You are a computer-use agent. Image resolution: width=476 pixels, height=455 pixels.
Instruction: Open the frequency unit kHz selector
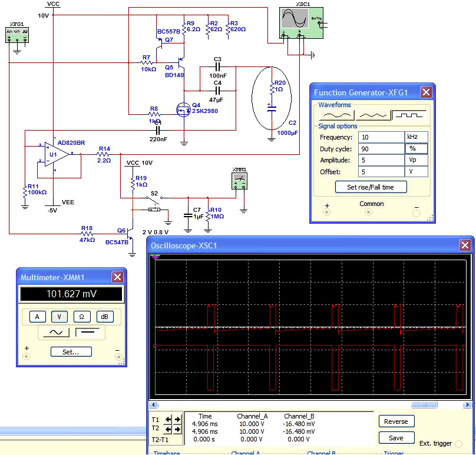(x=415, y=137)
